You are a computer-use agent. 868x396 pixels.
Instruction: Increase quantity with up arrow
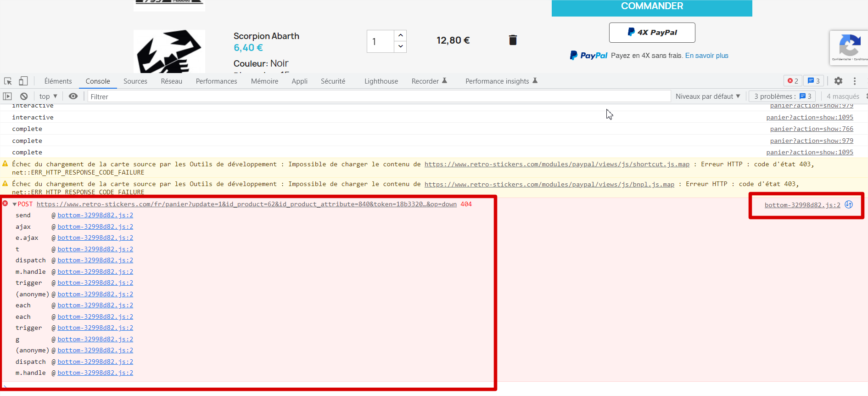tap(400, 35)
